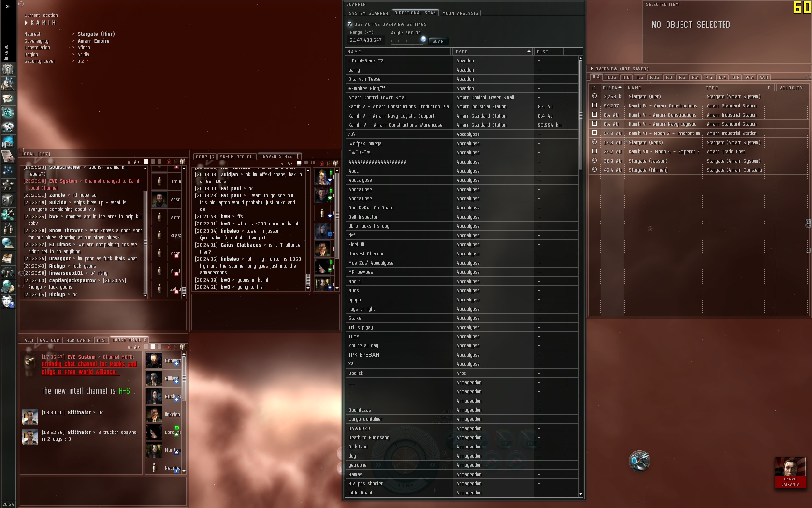Switch to the W.H overview tab
Viewport: 812px width, 508px height.
[764, 77]
